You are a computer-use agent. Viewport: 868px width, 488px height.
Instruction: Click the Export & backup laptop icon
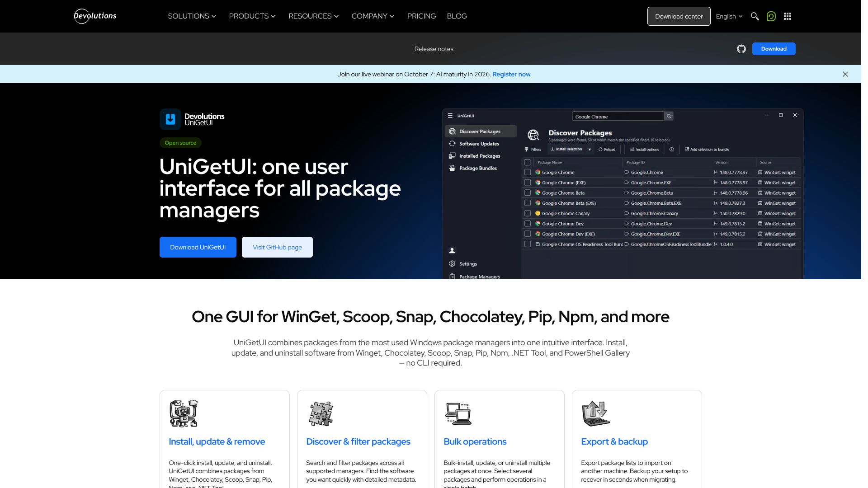[x=596, y=413]
